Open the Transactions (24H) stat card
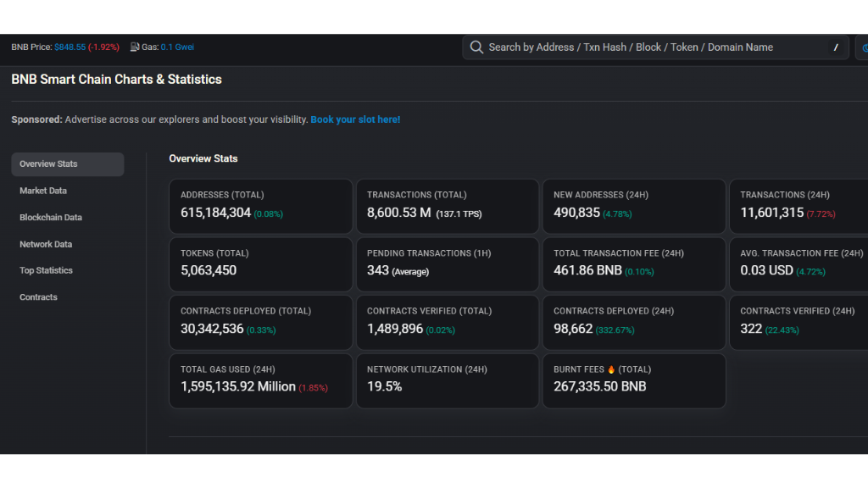 click(x=798, y=207)
